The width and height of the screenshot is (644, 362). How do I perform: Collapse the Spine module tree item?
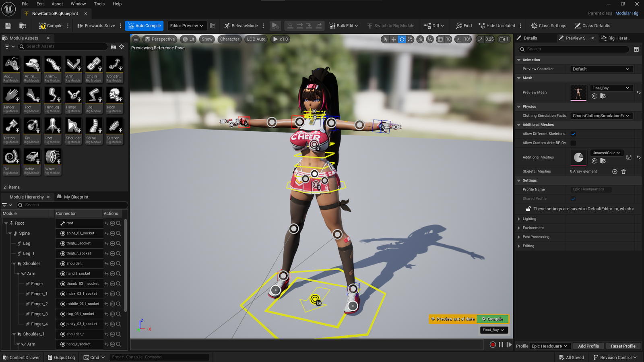[x=10, y=234]
